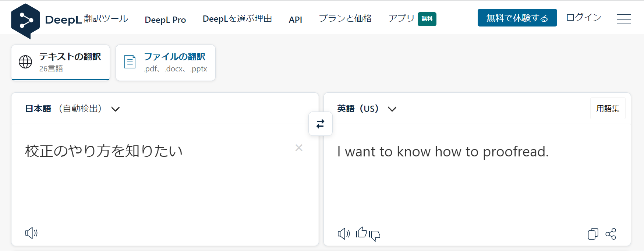The height and width of the screenshot is (251, 644).
Task: Give thumbs up to the translation
Action: pos(361,232)
